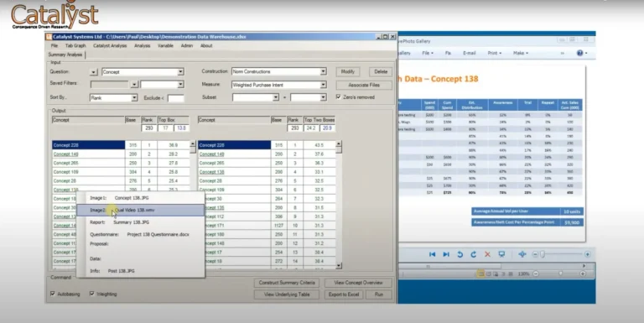
Task: Click status bar 130% zoom slider handle
Action: tap(560, 274)
